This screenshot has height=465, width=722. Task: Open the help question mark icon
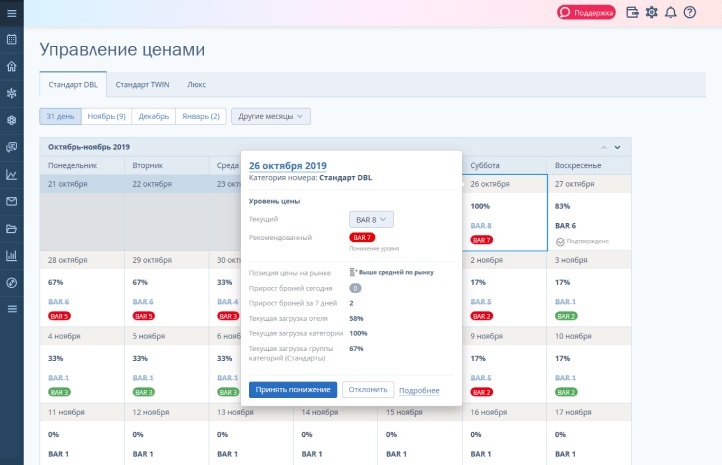coord(689,12)
